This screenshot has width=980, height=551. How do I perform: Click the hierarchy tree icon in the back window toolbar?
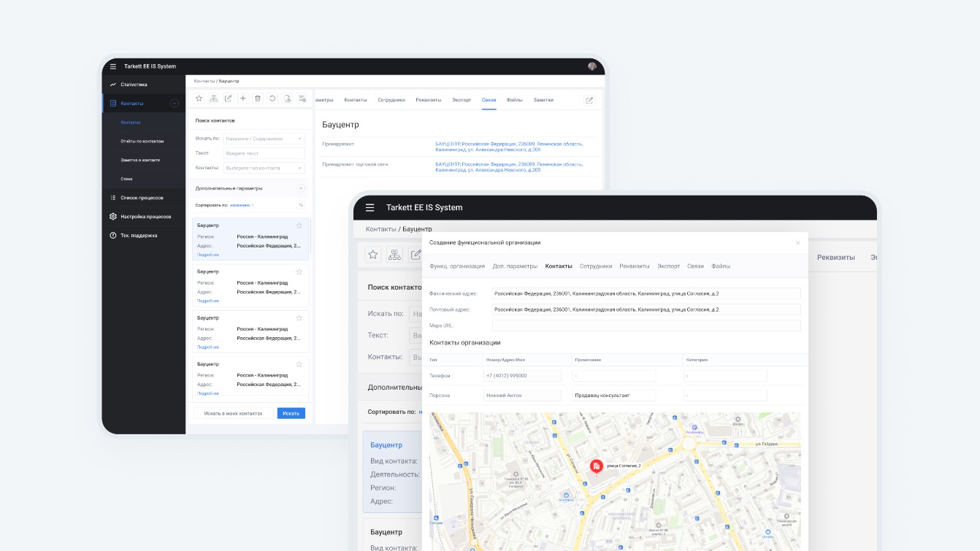click(213, 99)
